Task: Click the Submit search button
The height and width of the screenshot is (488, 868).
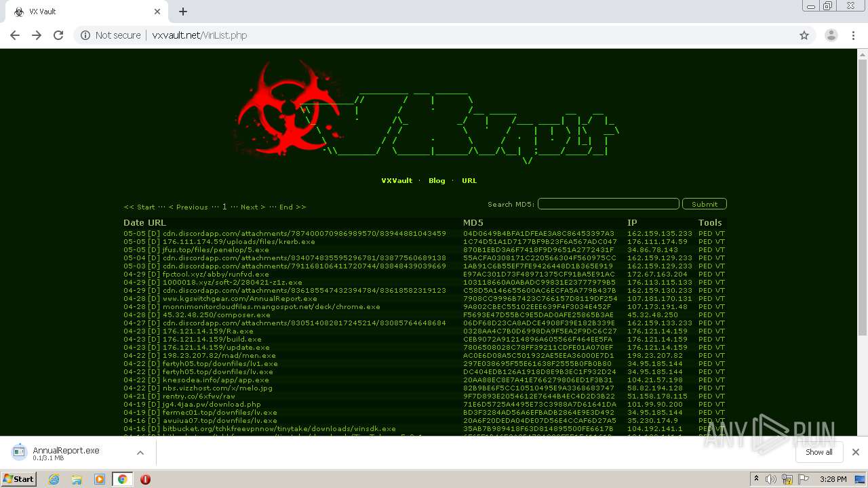Action: point(705,204)
